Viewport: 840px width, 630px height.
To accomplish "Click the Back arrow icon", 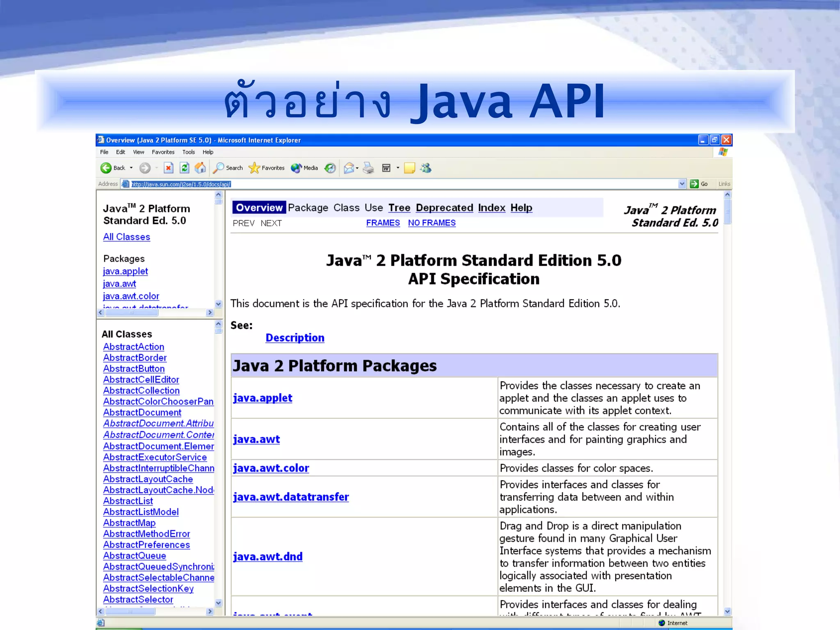I will click(x=106, y=168).
